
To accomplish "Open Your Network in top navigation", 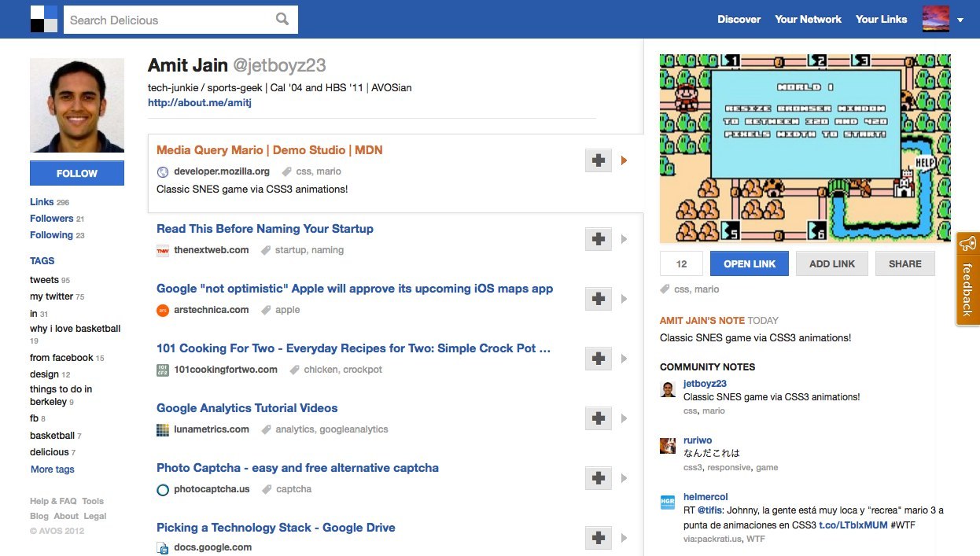I will point(808,19).
